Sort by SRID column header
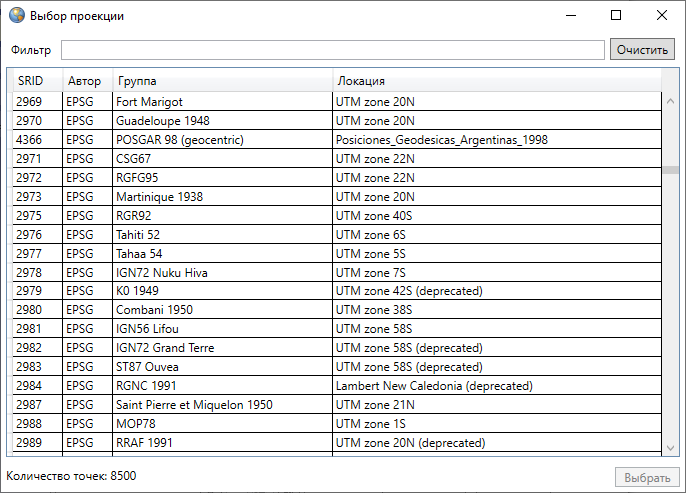 (x=32, y=81)
